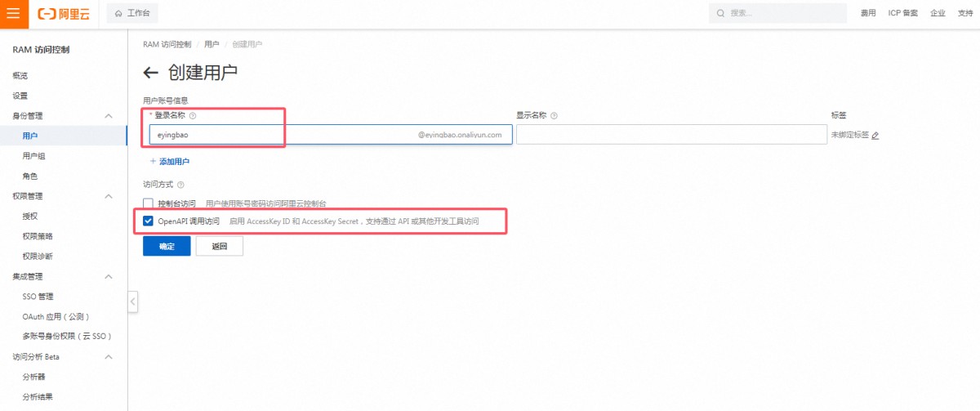Open the ICP 备案 top menu

903,14
